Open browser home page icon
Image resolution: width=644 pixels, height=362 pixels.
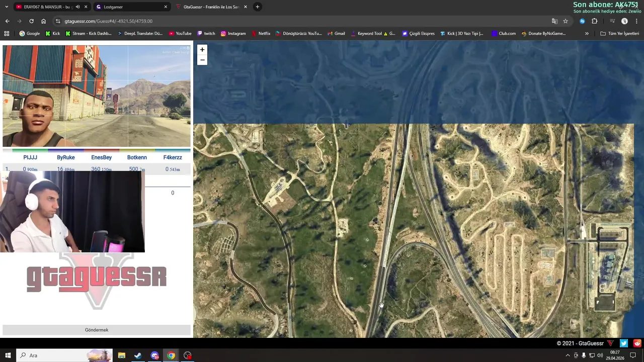43,21
